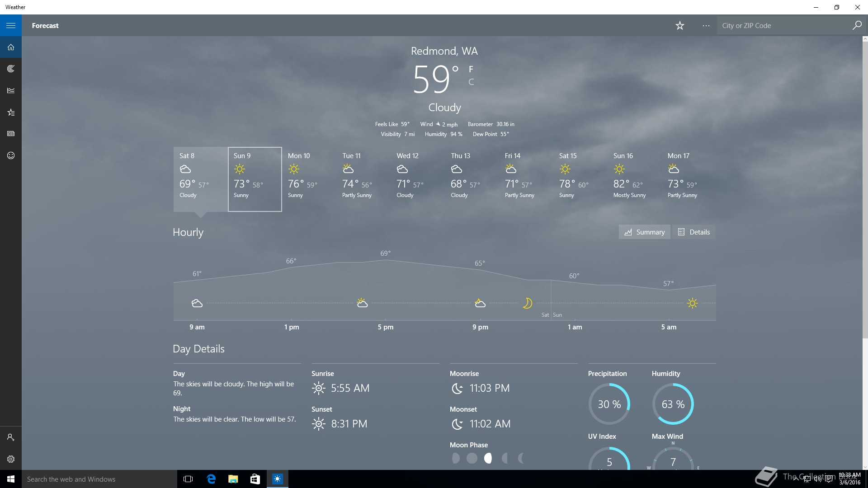Image resolution: width=868 pixels, height=488 pixels.
Task: Click the highlighted current moon phase icon
Action: point(488,458)
